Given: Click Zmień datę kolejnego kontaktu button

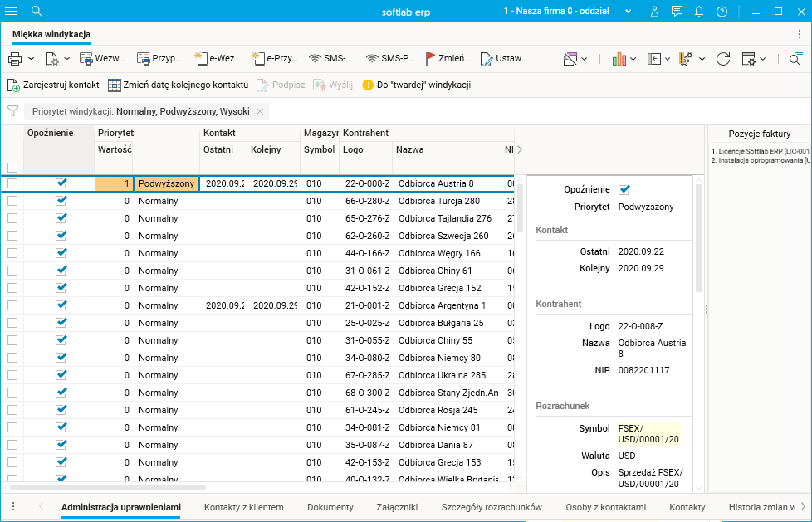Looking at the screenshot, I should tap(178, 85).
